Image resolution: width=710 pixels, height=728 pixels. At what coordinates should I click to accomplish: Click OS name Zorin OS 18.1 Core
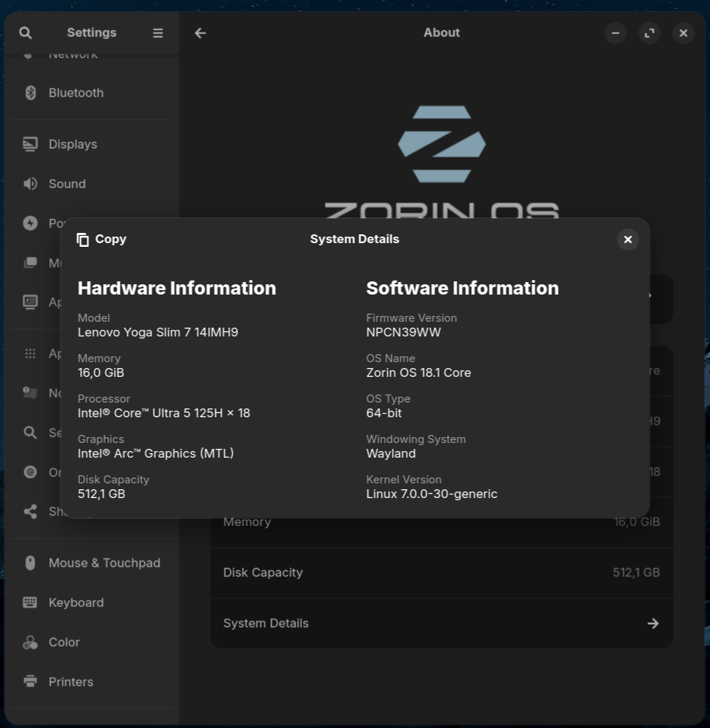(x=419, y=373)
